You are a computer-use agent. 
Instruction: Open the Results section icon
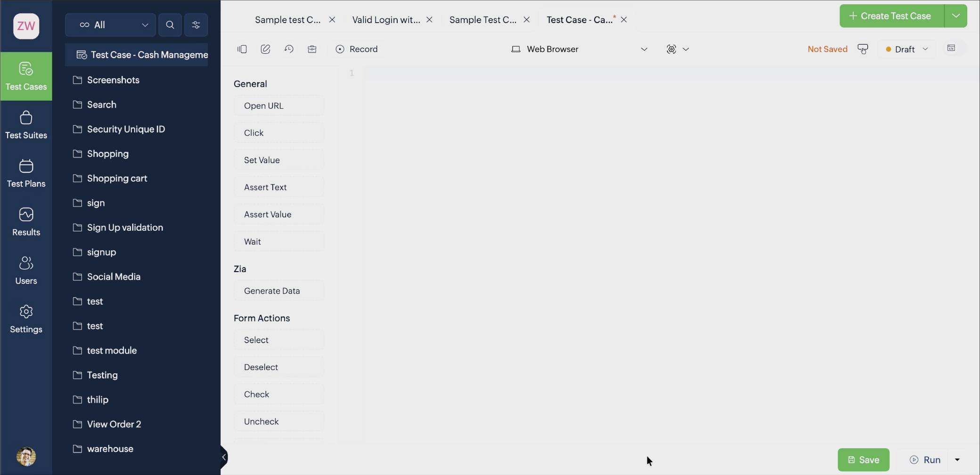point(26,215)
